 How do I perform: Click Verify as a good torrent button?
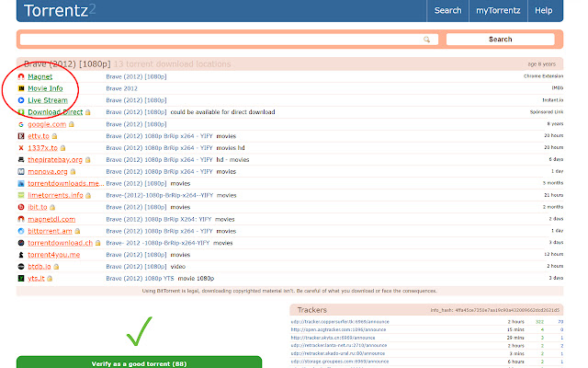(x=139, y=362)
